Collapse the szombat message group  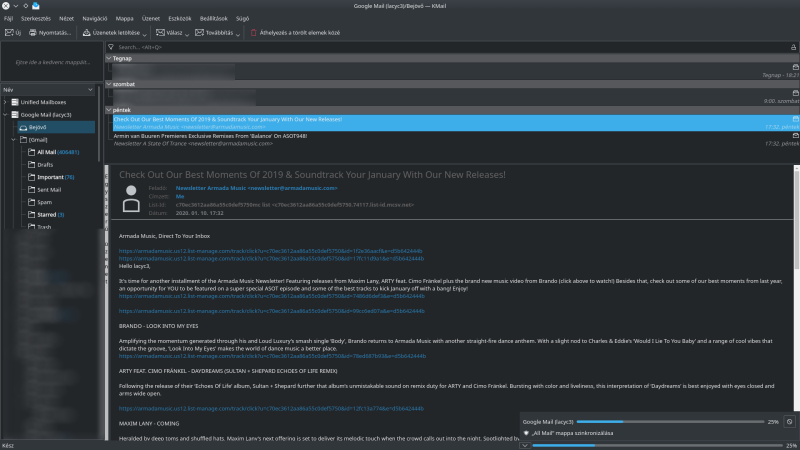pyautogui.click(x=109, y=84)
